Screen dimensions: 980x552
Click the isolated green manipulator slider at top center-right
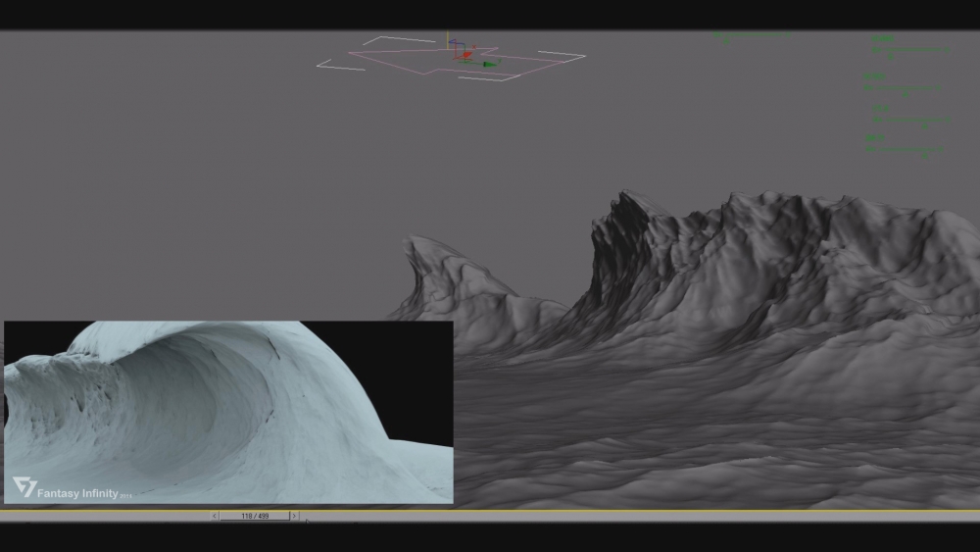point(753,36)
